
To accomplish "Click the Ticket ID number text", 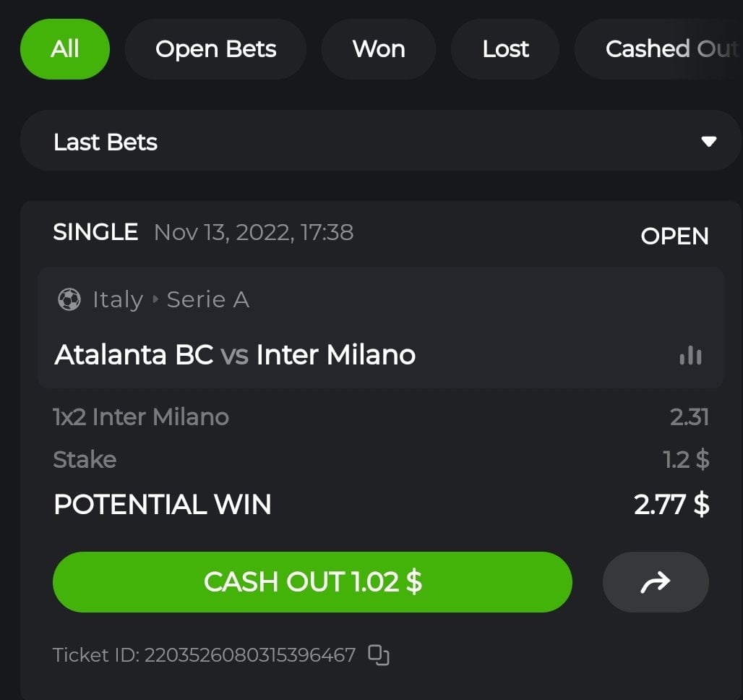I will pos(249,655).
